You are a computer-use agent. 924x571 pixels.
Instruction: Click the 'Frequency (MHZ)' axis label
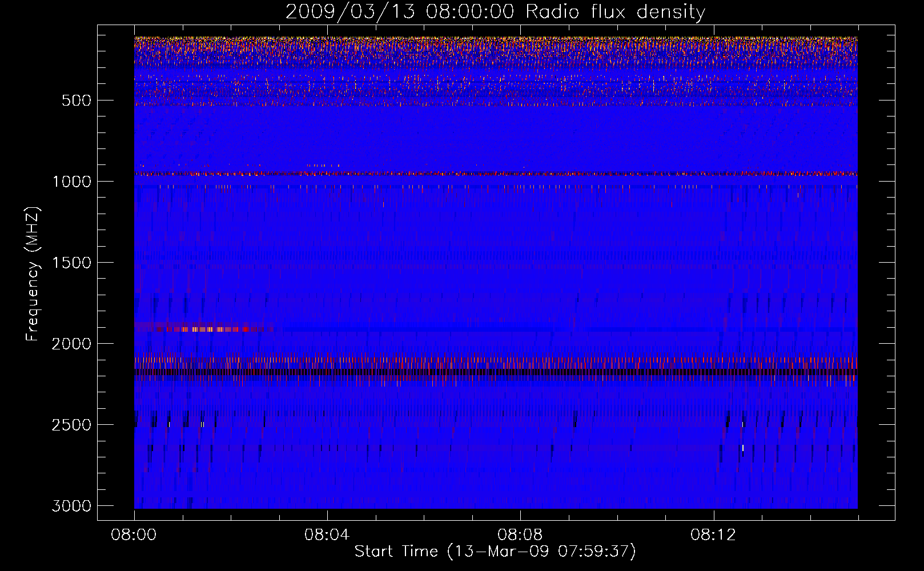pos(33,274)
